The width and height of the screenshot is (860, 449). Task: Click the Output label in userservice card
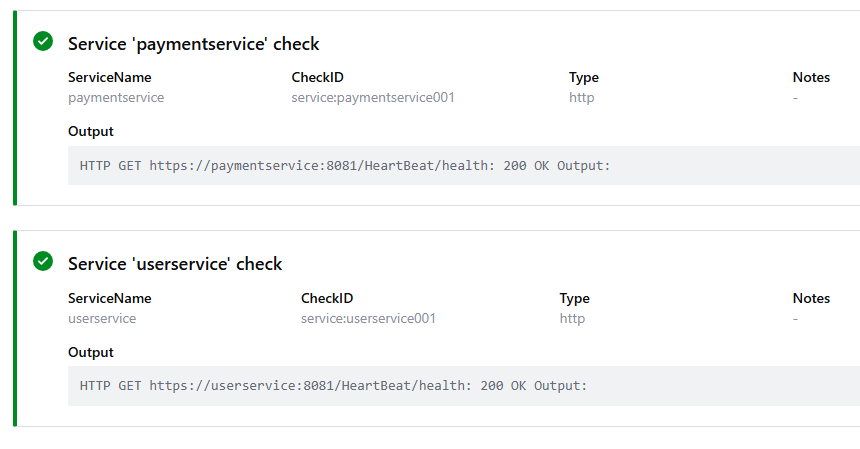pyautogui.click(x=90, y=352)
